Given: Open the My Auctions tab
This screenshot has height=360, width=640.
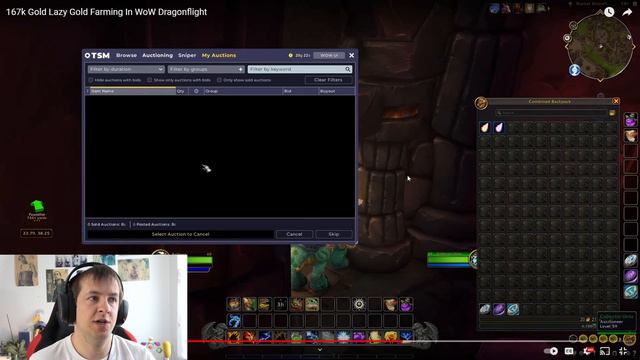Looking at the screenshot, I should (x=219, y=55).
